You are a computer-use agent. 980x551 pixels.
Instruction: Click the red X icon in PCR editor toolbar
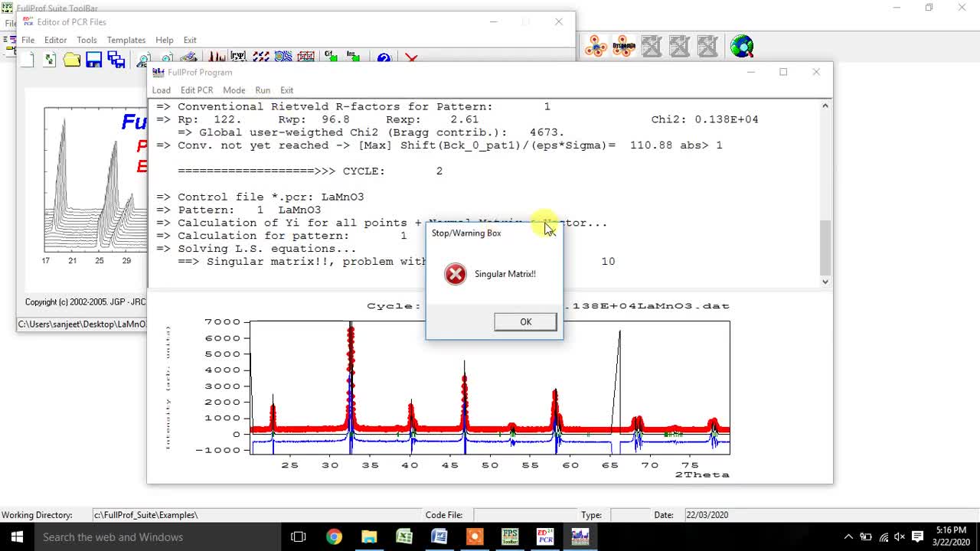tap(411, 58)
